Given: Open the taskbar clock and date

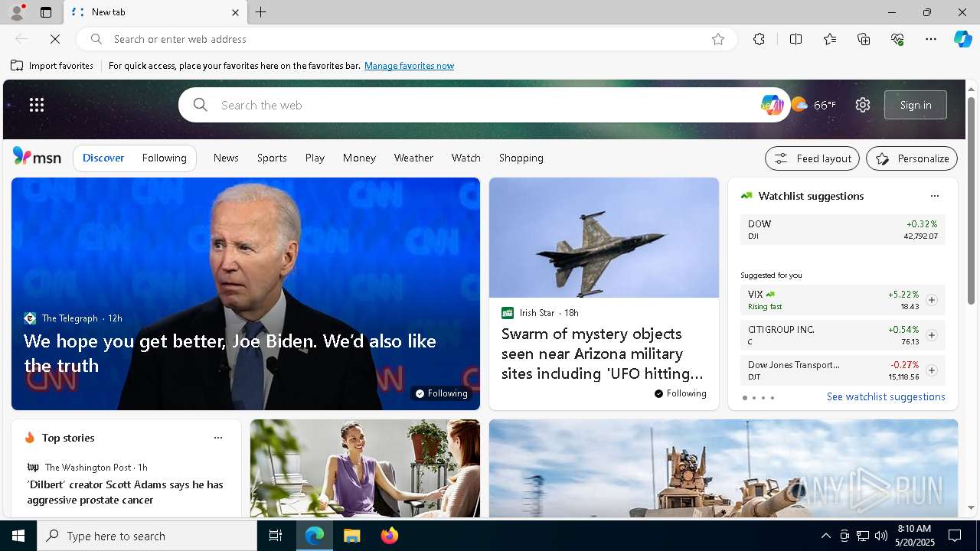Looking at the screenshot, I should (x=913, y=536).
